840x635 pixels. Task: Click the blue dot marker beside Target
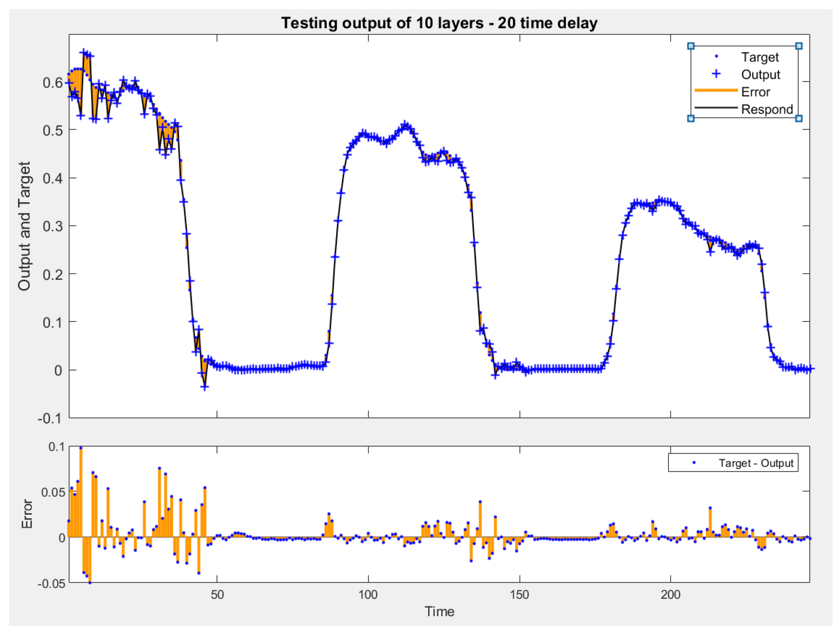pos(716,56)
